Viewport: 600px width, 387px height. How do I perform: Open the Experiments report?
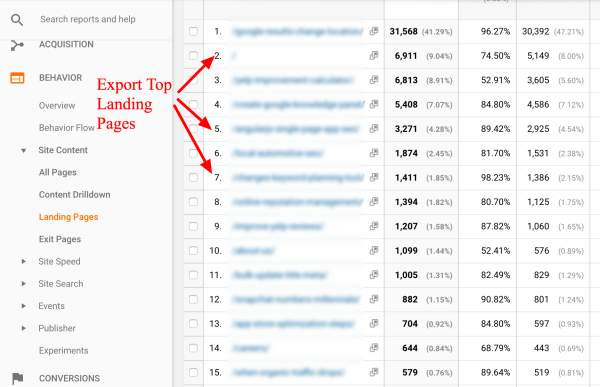pyautogui.click(x=64, y=351)
